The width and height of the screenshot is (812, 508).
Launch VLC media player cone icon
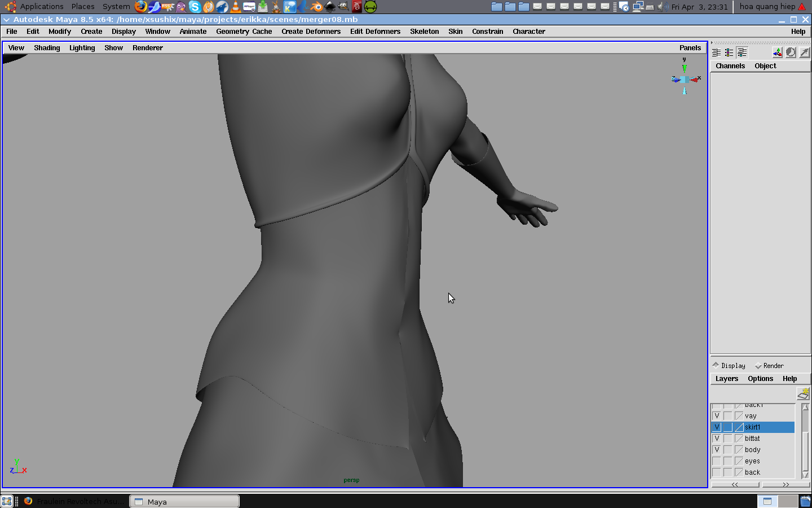click(x=236, y=7)
